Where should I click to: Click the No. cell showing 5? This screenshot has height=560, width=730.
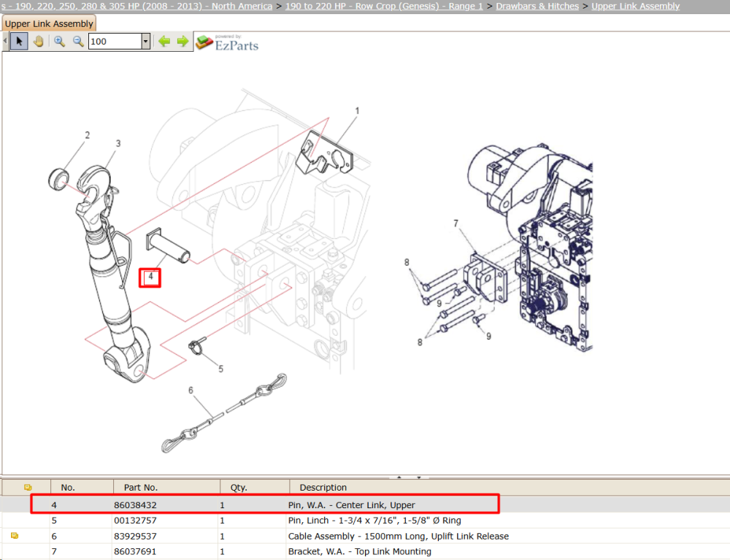click(x=54, y=521)
